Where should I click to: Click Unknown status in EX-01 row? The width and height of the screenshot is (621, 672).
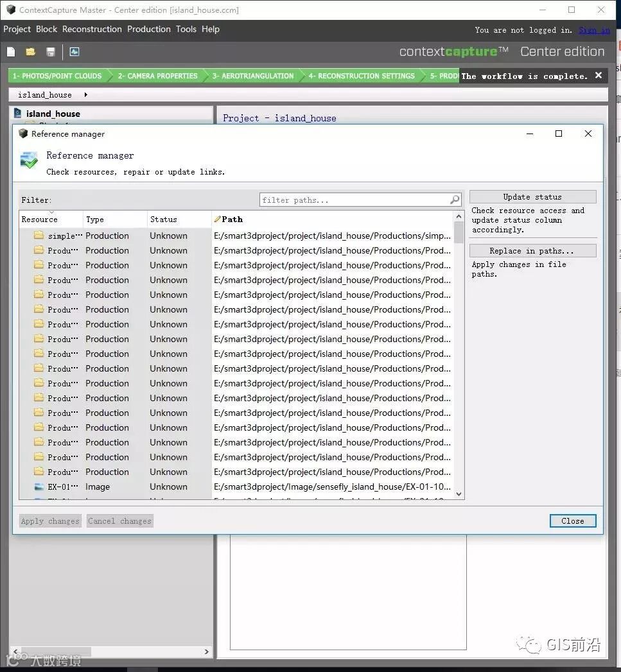tap(168, 487)
